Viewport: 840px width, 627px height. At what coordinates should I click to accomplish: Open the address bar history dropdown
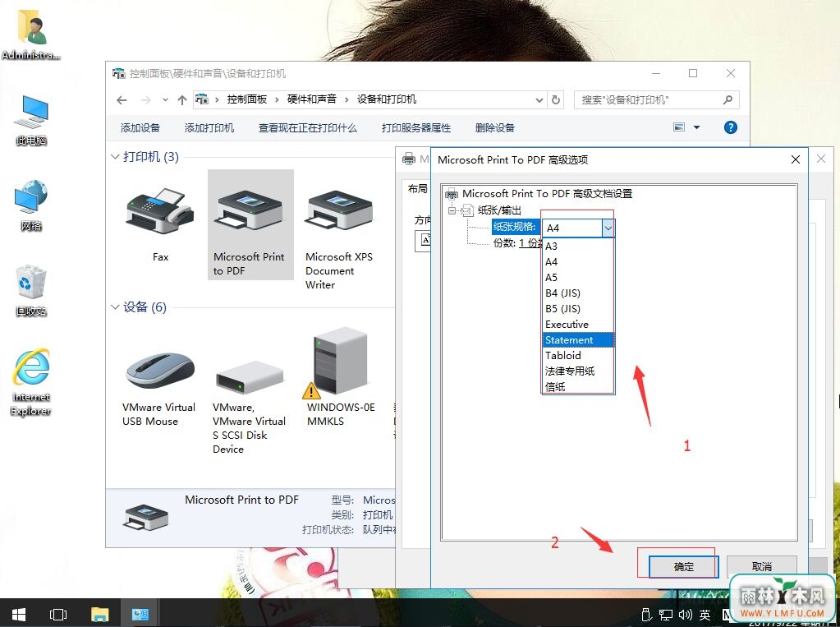coord(539,99)
